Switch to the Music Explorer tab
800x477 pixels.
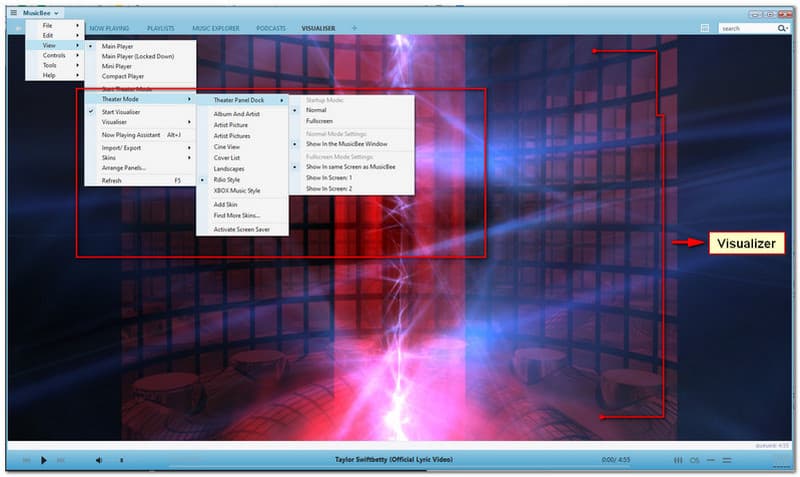216,29
